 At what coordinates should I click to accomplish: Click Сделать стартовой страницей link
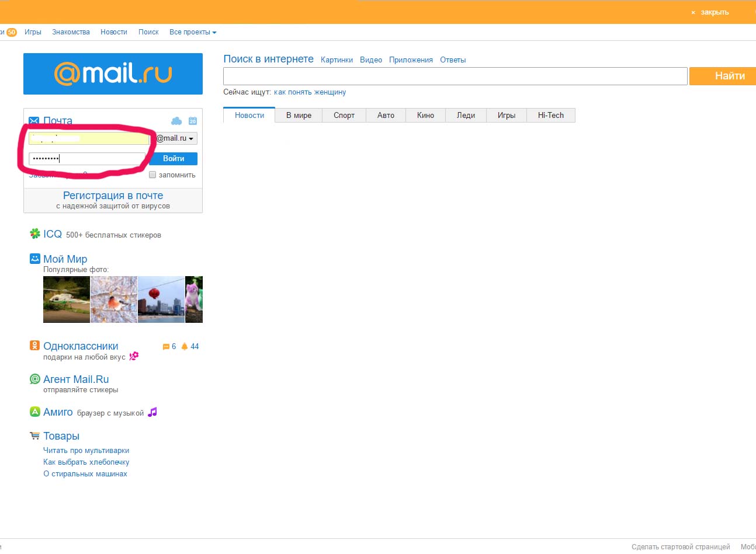681,547
